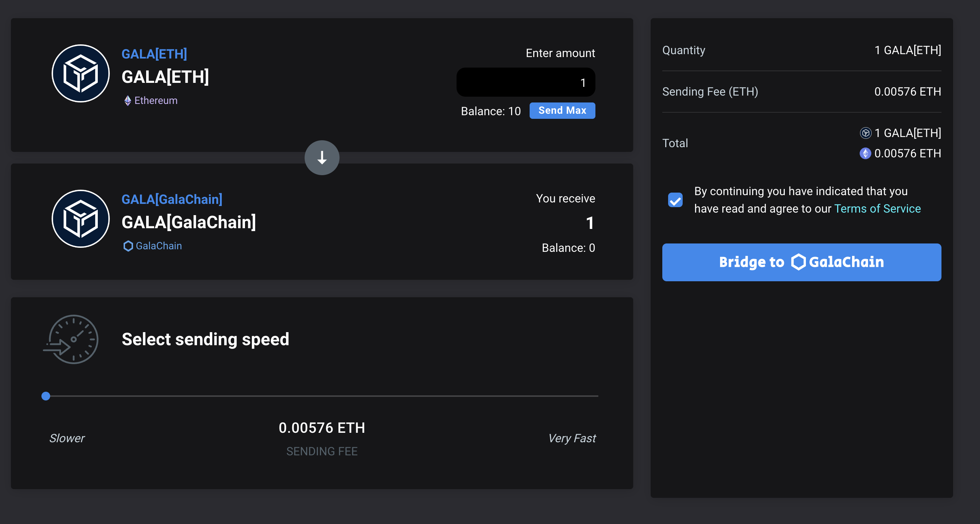980x524 pixels.
Task: Click the 'Very Fast' speed label
Action: point(572,439)
